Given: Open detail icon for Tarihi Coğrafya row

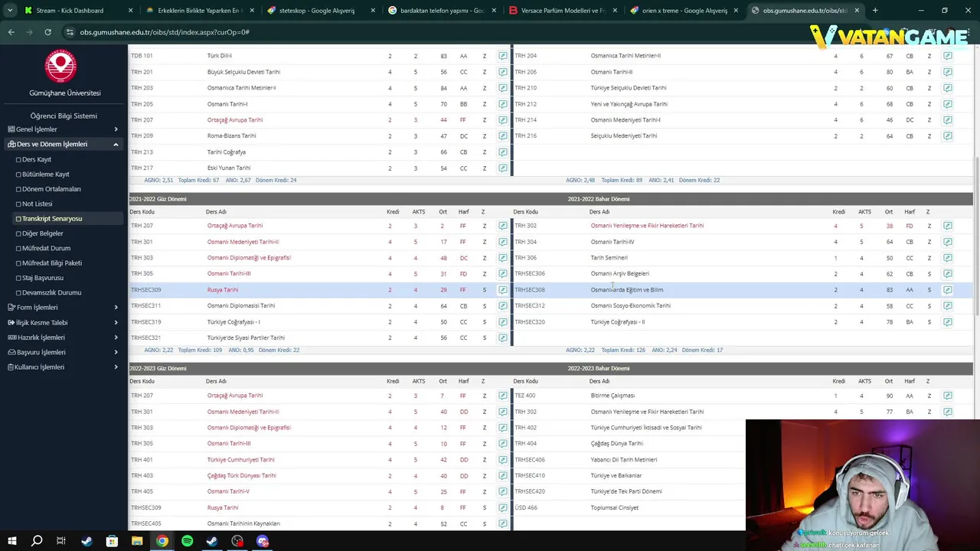Looking at the screenshot, I should pyautogui.click(x=502, y=152).
